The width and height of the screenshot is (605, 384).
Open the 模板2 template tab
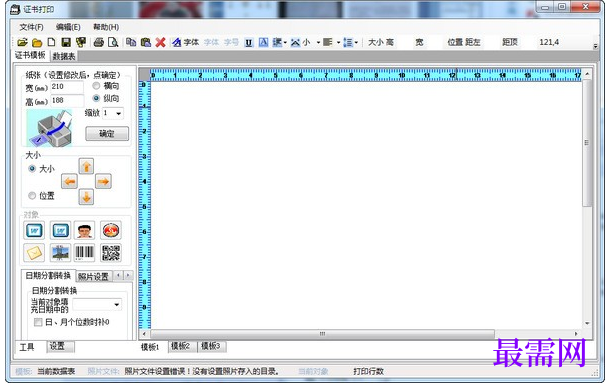(183, 347)
